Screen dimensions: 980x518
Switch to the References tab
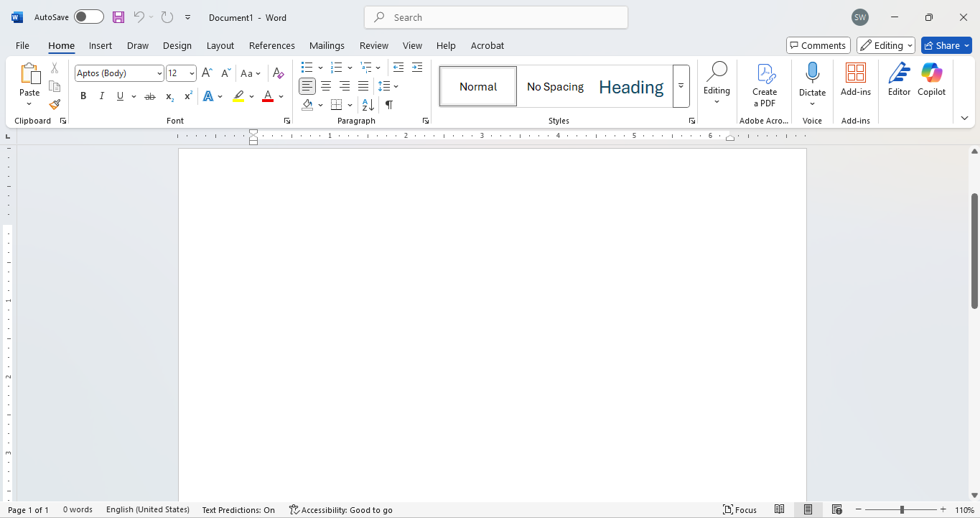(x=271, y=45)
